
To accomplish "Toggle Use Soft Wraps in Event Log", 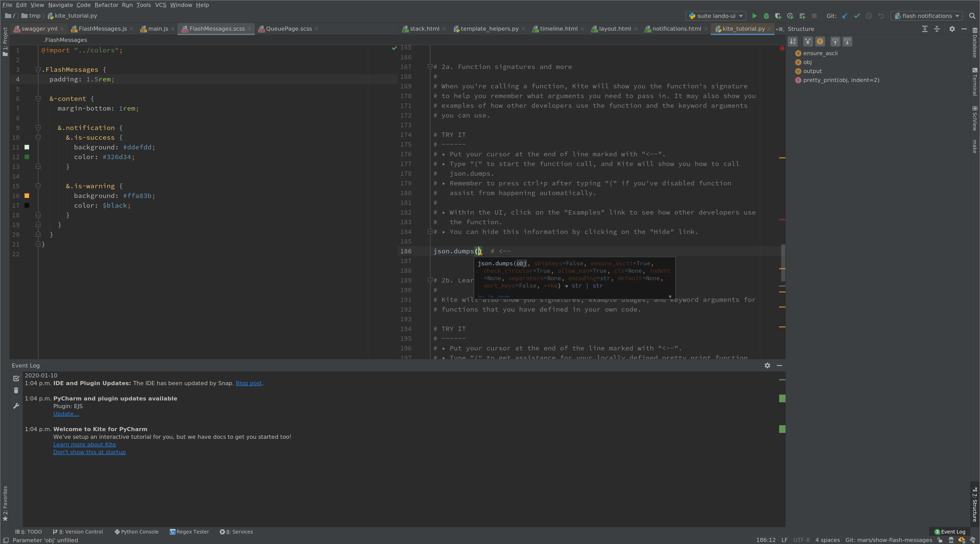I will coord(16,406).
